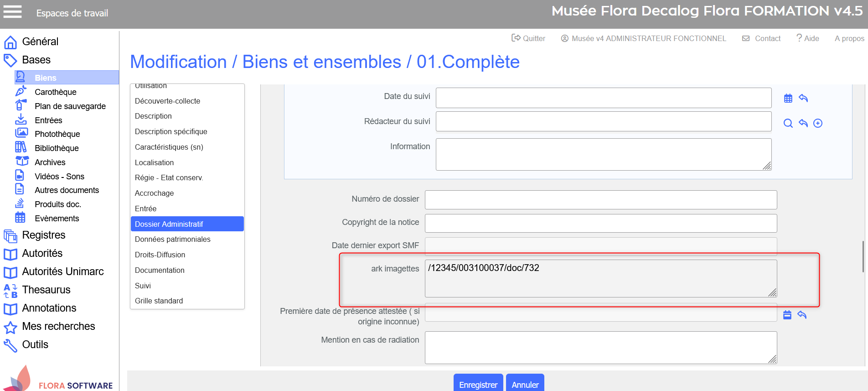Click the Produits doc. icon
Screen dimensions: 868x391
coord(20,203)
